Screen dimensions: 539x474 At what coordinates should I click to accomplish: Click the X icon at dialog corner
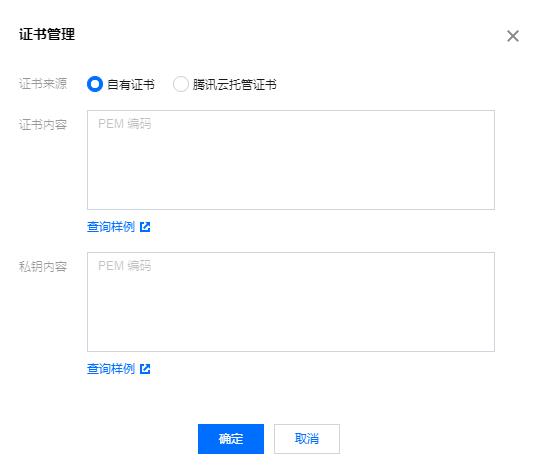(x=513, y=36)
